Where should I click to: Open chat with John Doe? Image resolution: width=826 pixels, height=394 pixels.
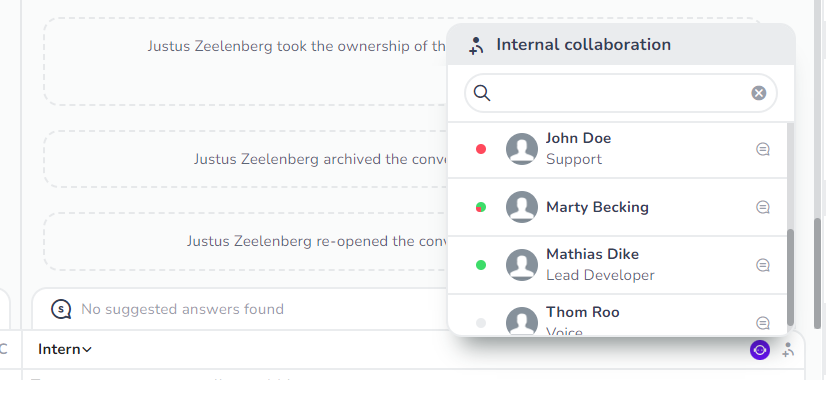(763, 149)
